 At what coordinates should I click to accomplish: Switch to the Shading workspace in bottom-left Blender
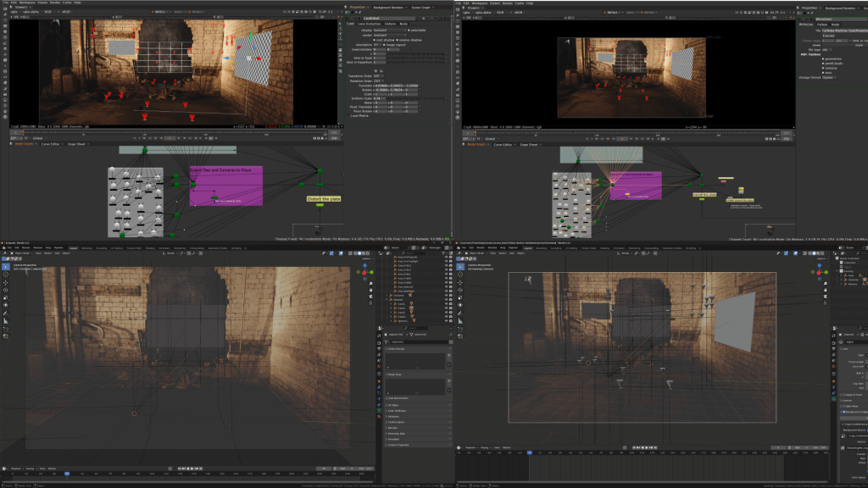click(150, 248)
